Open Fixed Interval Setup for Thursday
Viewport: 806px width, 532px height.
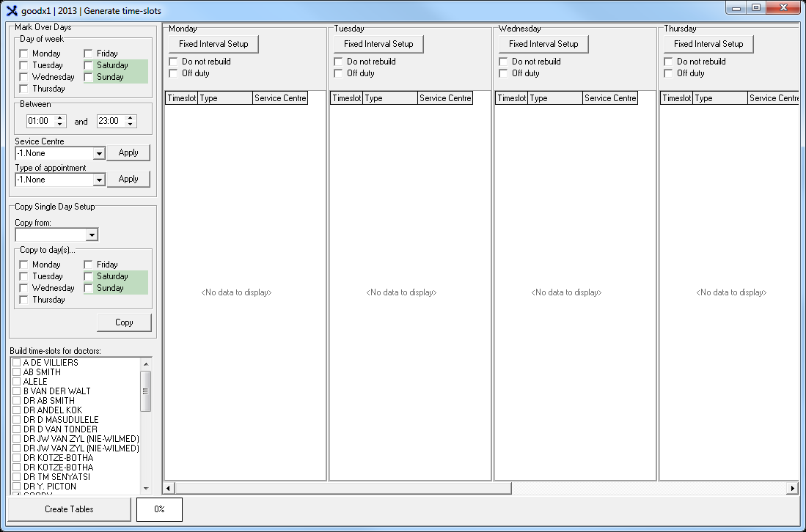(708, 44)
